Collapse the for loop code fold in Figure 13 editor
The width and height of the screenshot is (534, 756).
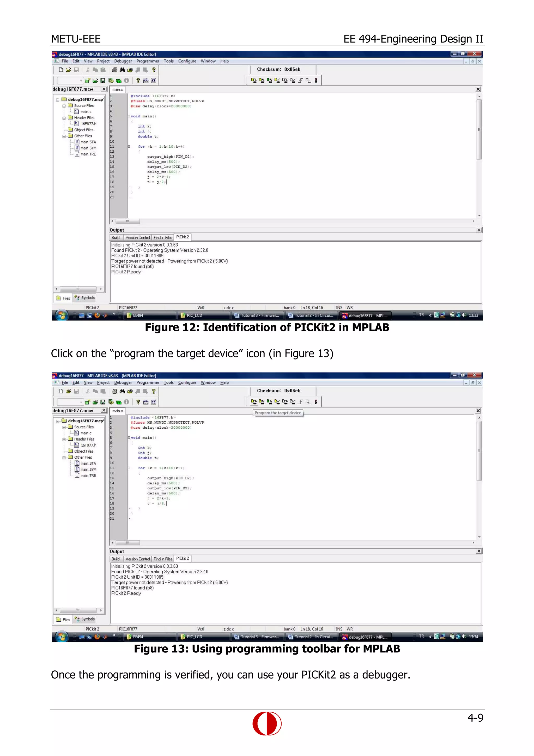point(129,468)
